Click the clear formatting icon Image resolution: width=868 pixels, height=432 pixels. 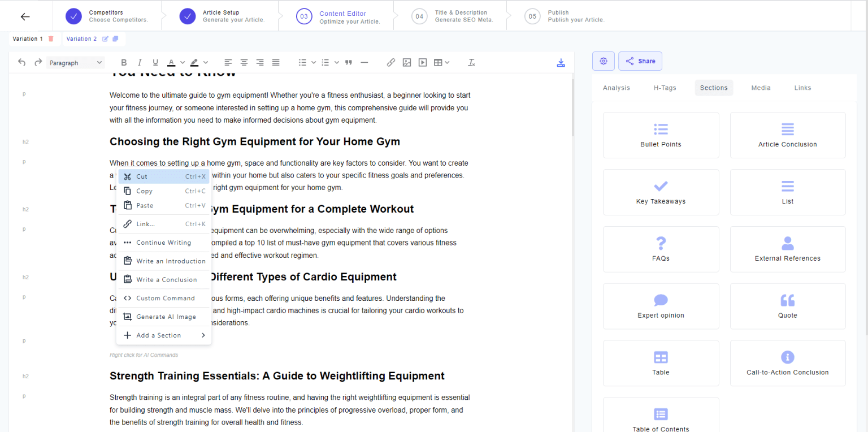pos(471,63)
